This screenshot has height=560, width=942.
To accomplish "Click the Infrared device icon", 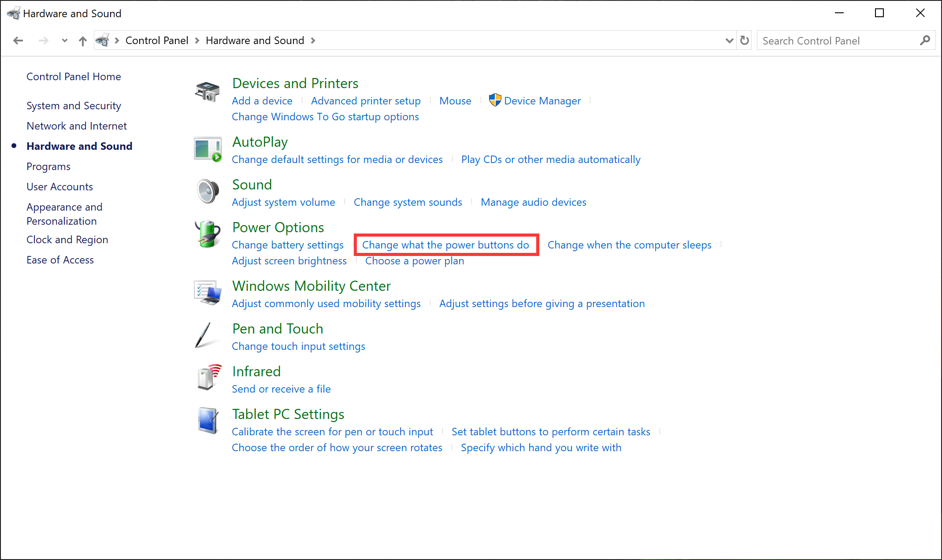I will (207, 378).
